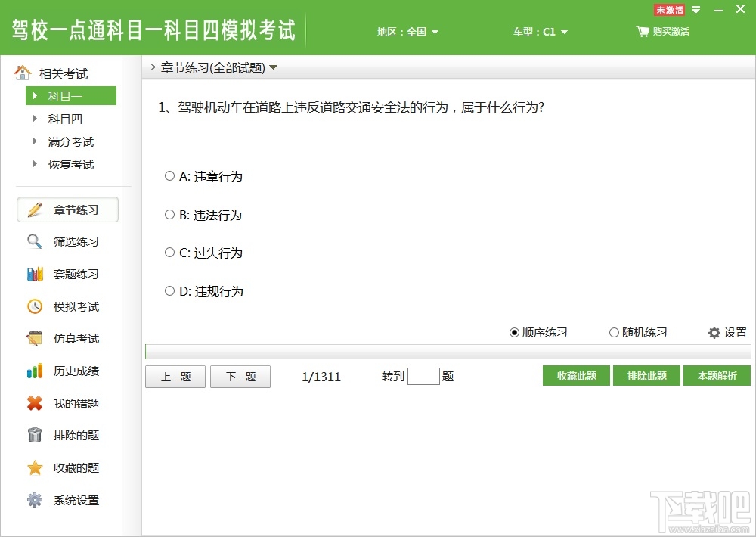756x537 pixels.
Task: Switch to 科目四 in the sidebar
Action: (x=65, y=119)
